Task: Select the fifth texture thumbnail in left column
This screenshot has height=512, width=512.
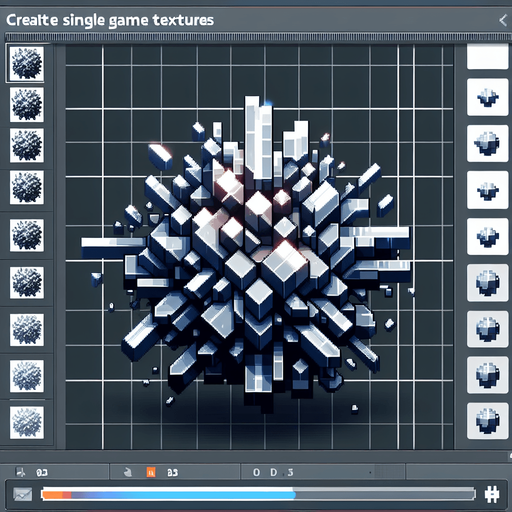Action: coord(27,235)
